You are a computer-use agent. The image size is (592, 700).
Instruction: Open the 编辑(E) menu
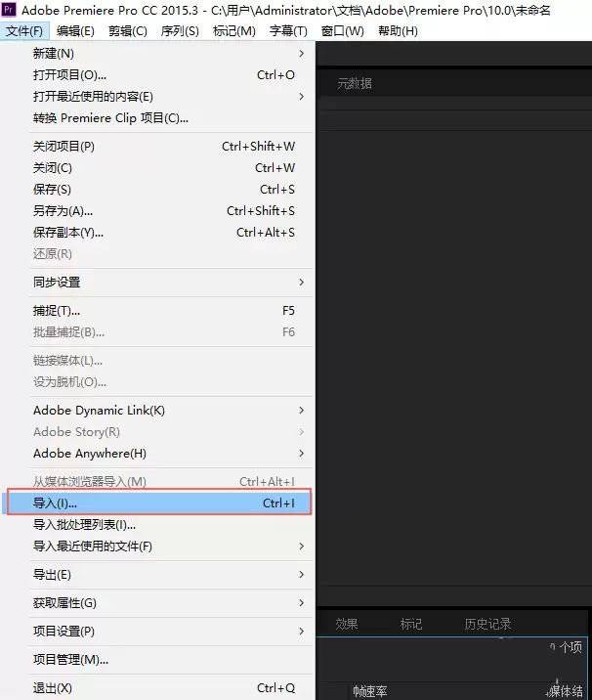point(75,31)
